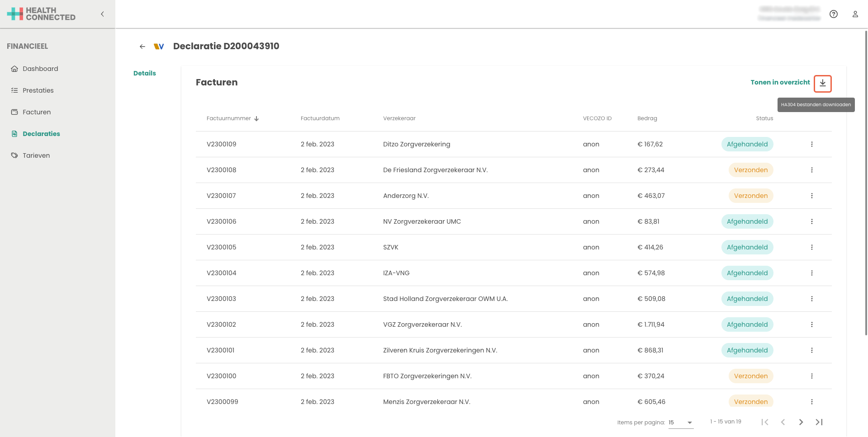The height and width of the screenshot is (437, 868).
Task: Go to next page of invoices
Action: click(801, 422)
